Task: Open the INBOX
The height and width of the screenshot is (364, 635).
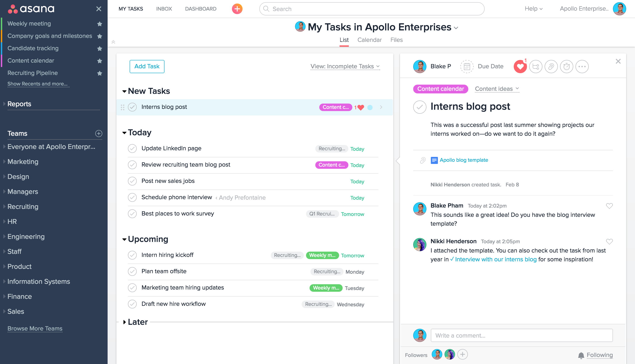Action: point(164,9)
